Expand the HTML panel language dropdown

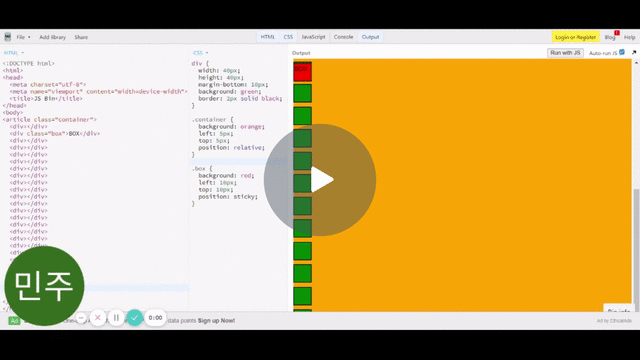point(14,53)
